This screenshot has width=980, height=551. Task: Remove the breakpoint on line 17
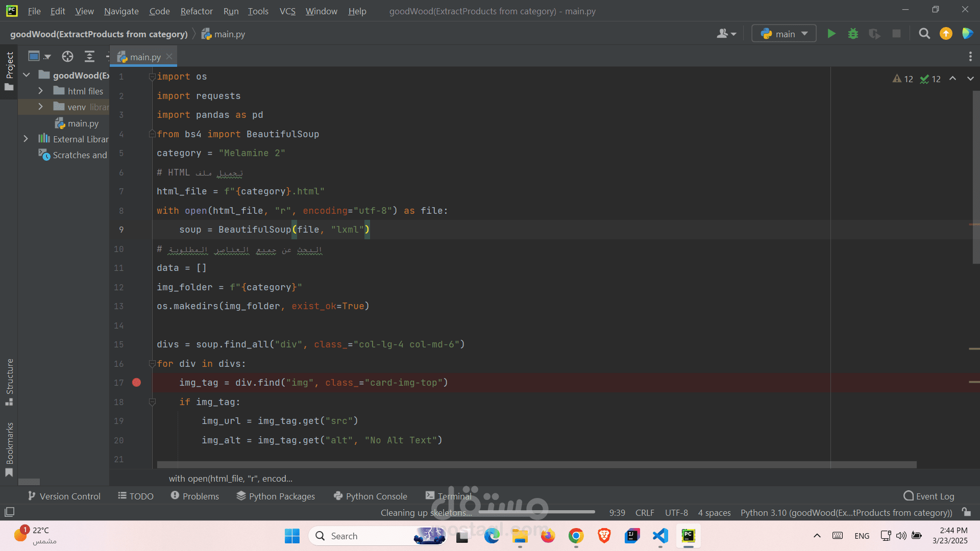pyautogui.click(x=136, y=383)
